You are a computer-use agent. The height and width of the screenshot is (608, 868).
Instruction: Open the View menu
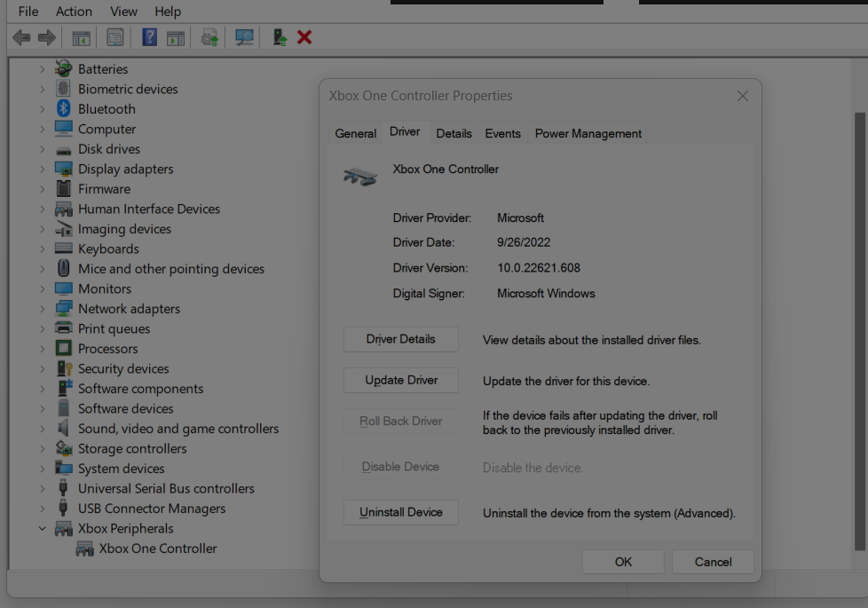coord(123,12)
